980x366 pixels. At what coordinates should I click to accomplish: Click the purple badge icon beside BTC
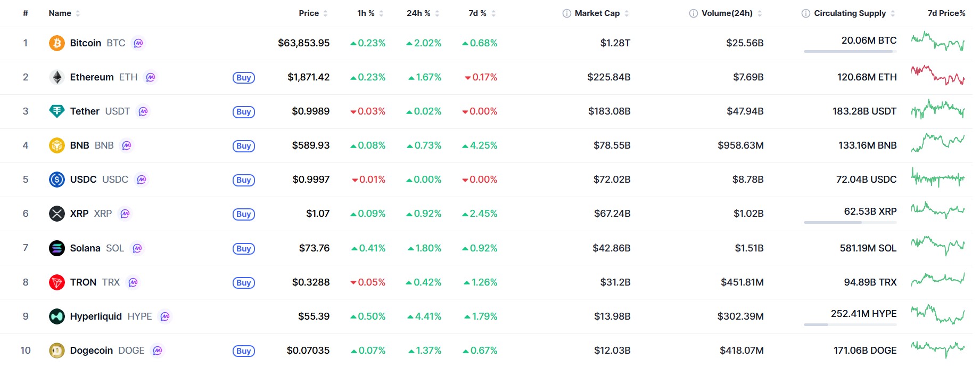[x=138, y=43]
